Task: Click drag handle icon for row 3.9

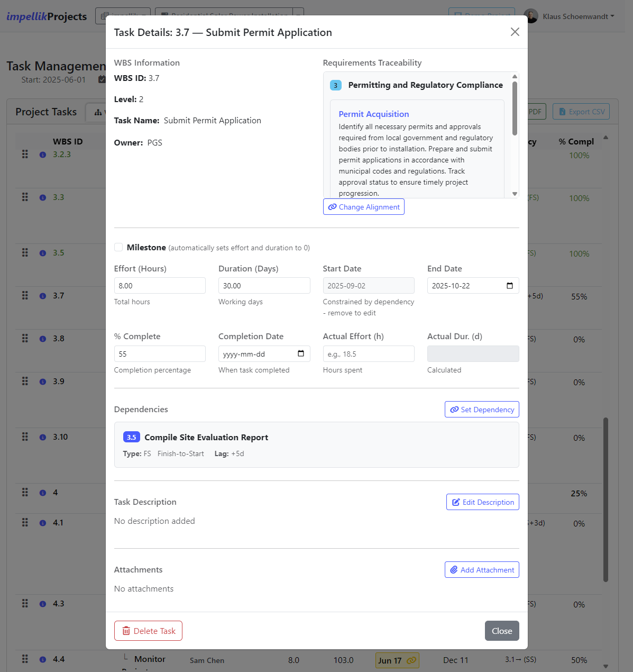Action: tap(25, 381)
